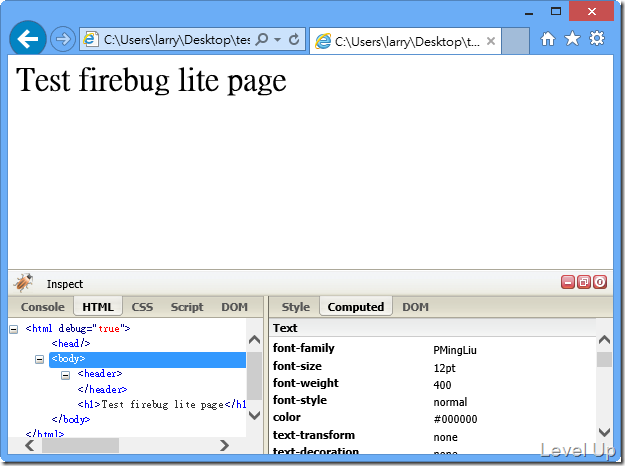This screenshot has height=466, width=625.
Task: Click the font-family property name
Action: click(303, 348)
